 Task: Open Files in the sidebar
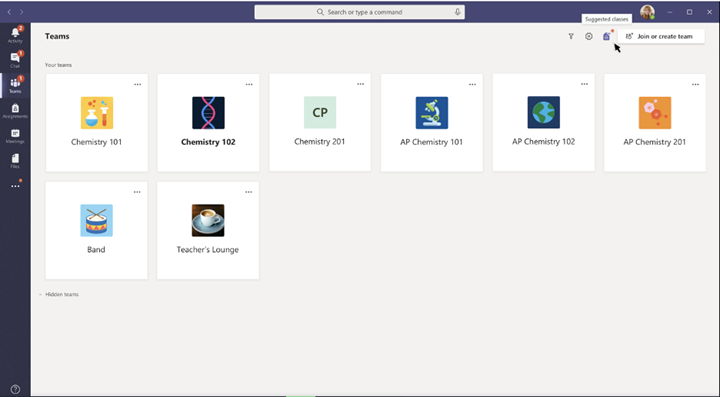click(15, 161)
